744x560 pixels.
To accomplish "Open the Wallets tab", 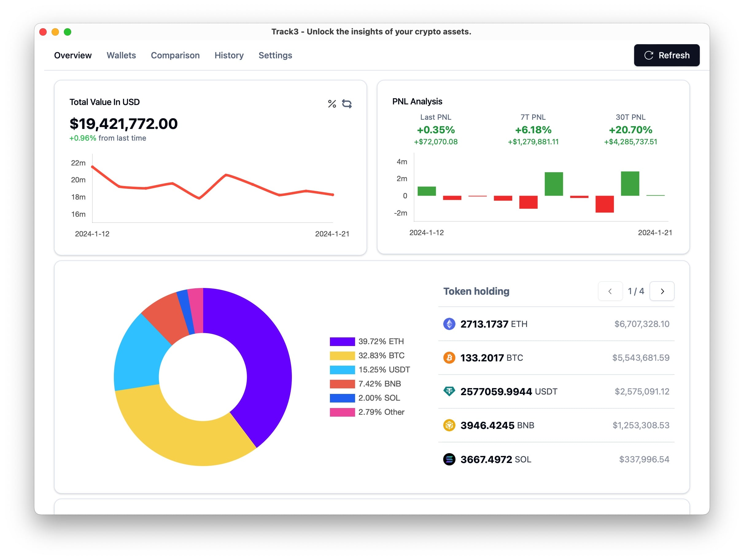I will tap(121, 55).
